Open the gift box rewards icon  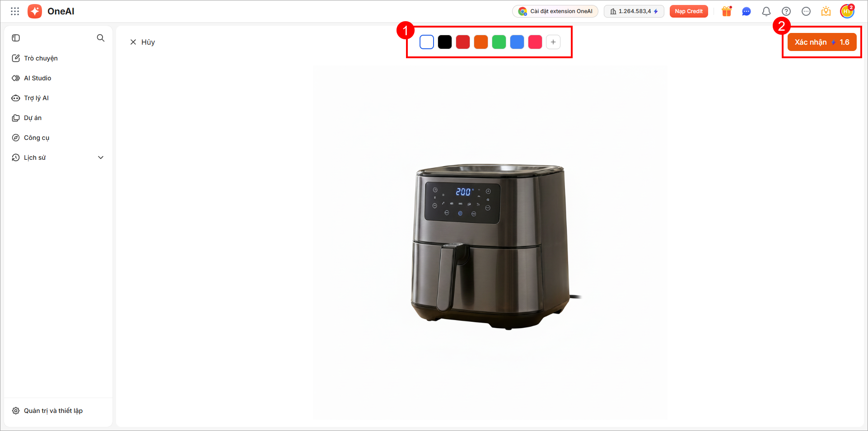pos(727,11)
